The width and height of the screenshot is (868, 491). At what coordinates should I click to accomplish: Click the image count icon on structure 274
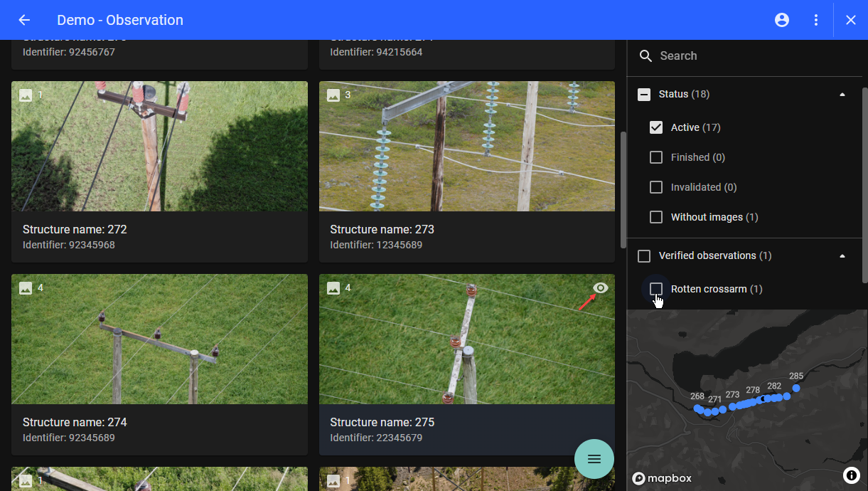26,288
